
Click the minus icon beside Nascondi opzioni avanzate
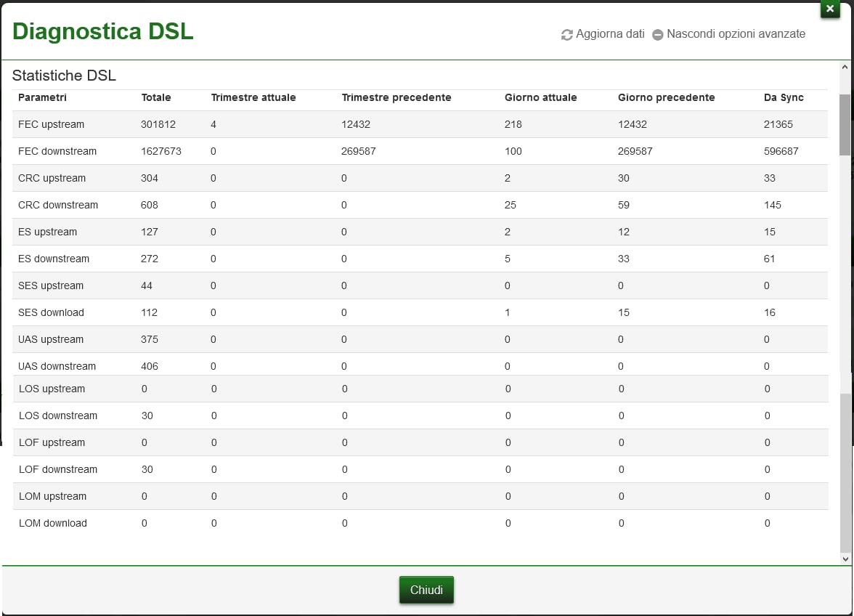(658, 35)
